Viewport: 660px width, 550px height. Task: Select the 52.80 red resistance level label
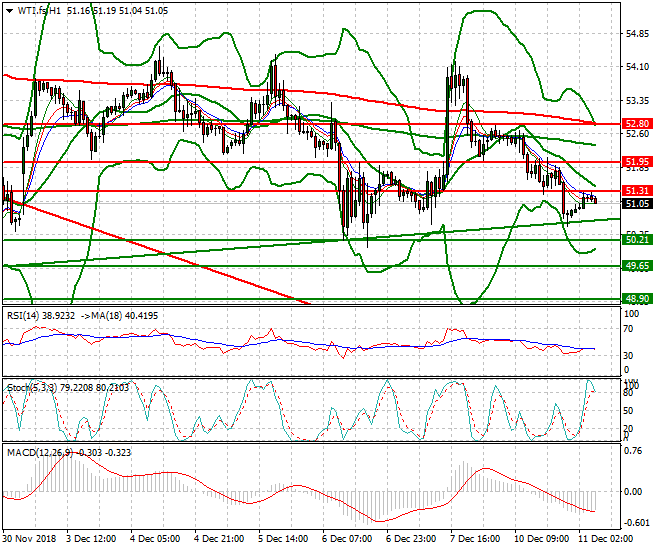pos(638,124)
